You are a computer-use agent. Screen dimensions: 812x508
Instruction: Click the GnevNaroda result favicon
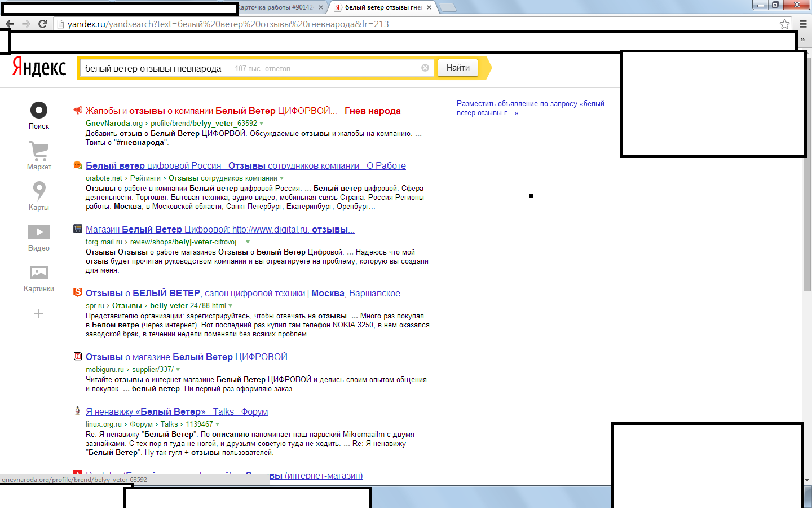coord(78,110)
